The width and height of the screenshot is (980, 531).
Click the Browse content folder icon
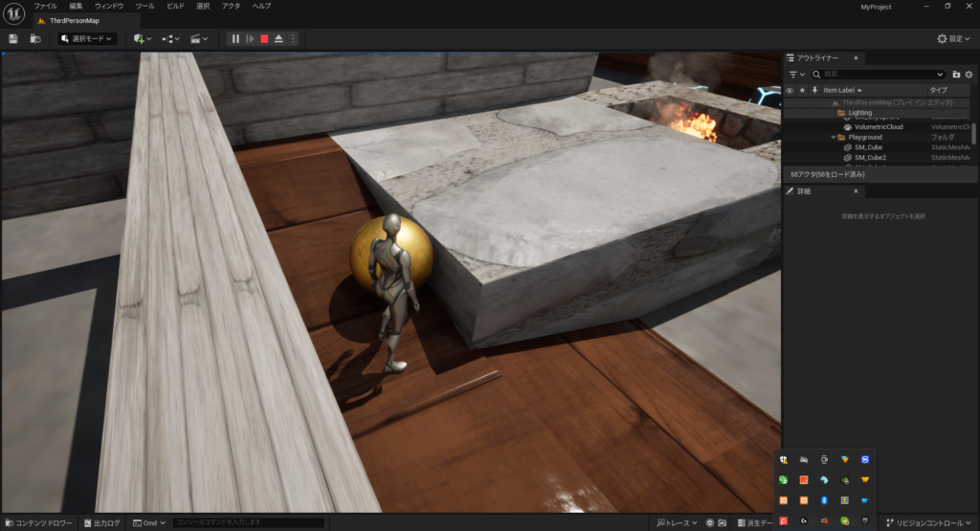[x=35, y=38]
